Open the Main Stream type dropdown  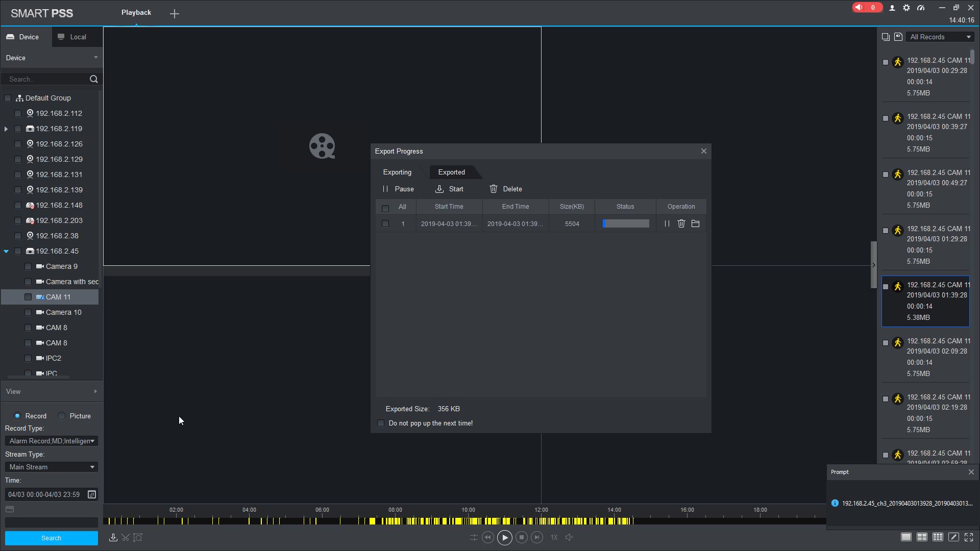51,467
